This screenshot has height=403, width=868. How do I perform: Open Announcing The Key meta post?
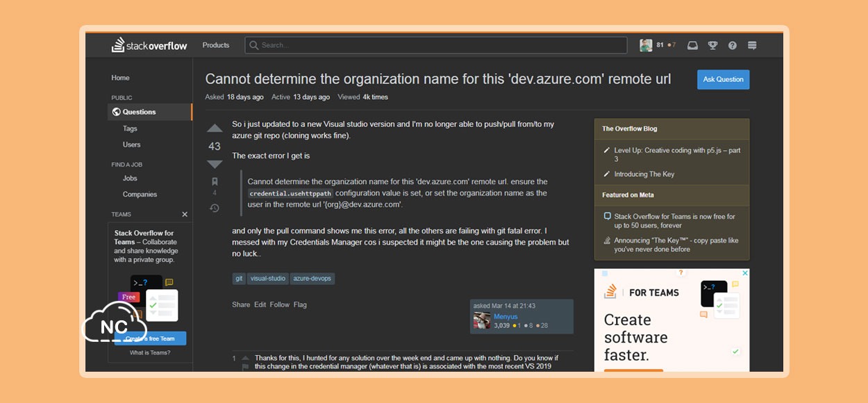pyautogui.click(x=676, y=245)
